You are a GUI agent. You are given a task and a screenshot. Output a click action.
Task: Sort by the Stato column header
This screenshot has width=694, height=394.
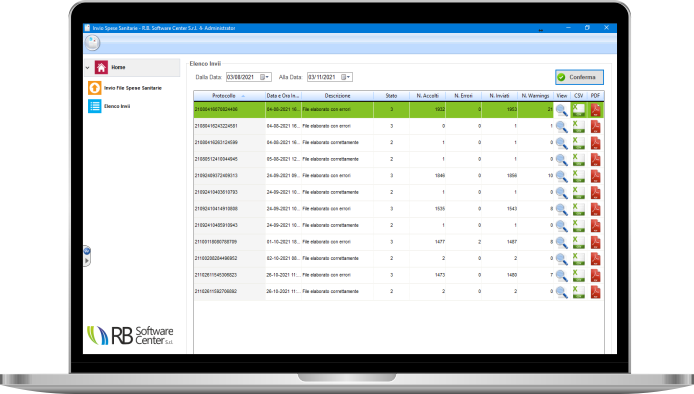pos(391,96)
